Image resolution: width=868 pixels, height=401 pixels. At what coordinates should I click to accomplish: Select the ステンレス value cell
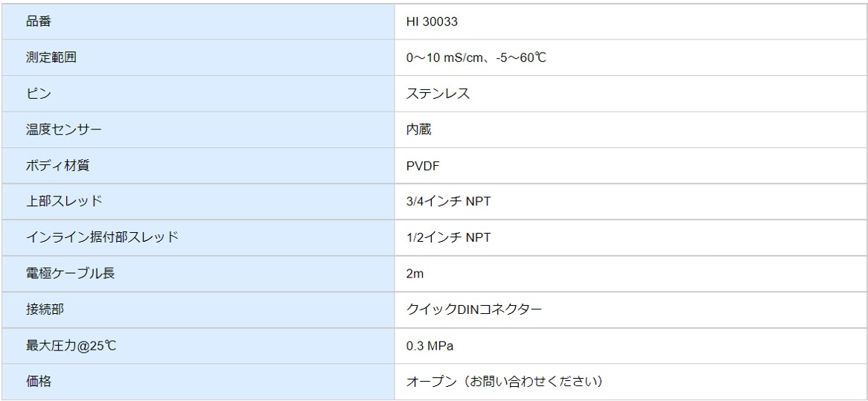[x=631, y=94]
